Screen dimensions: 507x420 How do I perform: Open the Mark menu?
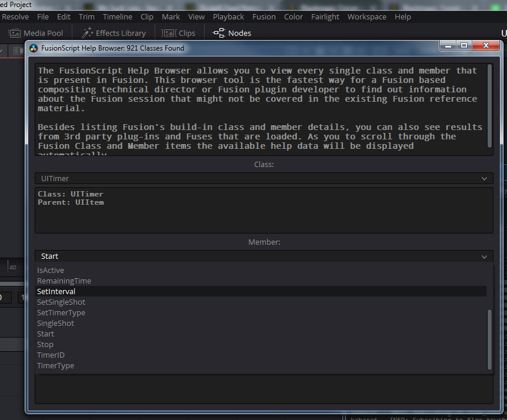(171, 17)
